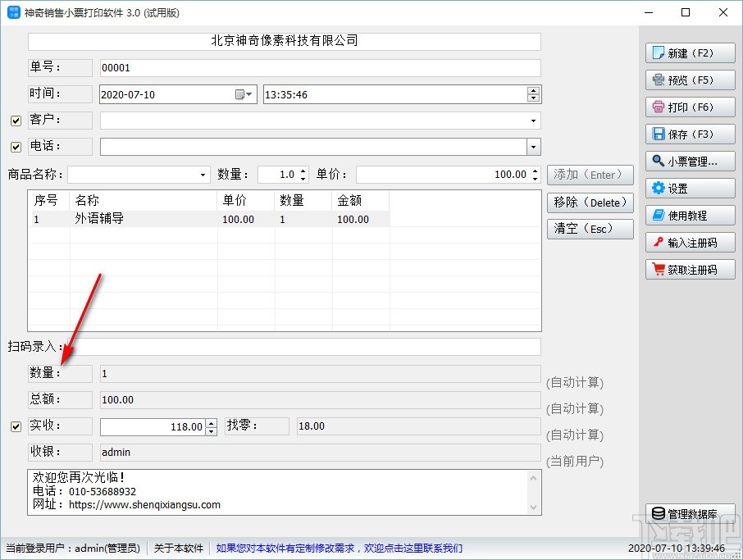This screenshot has height=560, width=743.
Task: Click the company name header field
Action: coord(285,41)
